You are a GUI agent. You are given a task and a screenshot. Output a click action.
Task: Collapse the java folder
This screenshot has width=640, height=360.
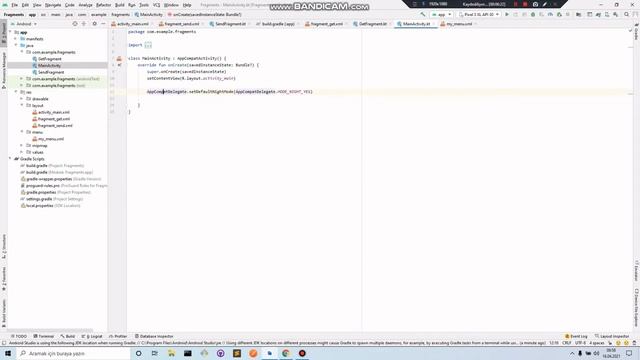(x=16, y=45)
